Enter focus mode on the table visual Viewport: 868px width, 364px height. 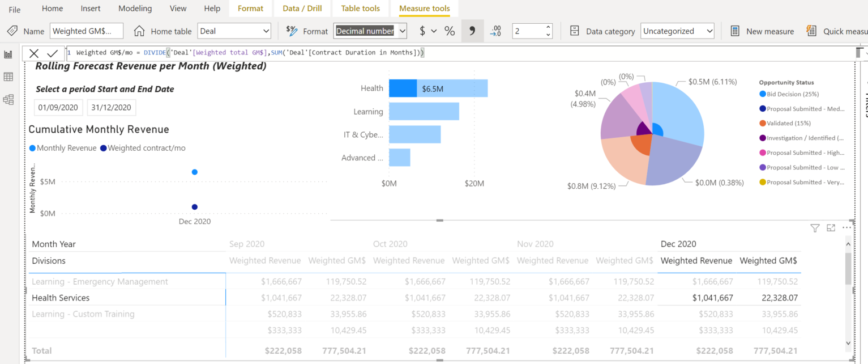[831, 228]
